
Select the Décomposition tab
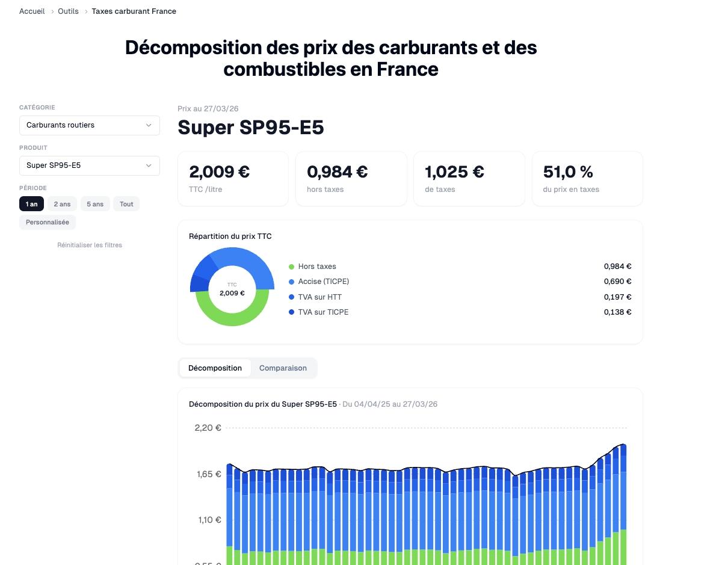pyautogui.click(x=215, y=368)
